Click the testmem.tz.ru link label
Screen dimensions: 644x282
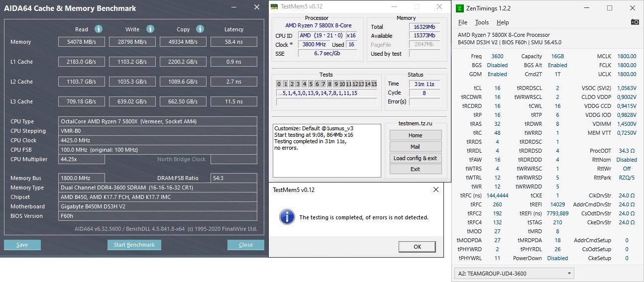416,123
